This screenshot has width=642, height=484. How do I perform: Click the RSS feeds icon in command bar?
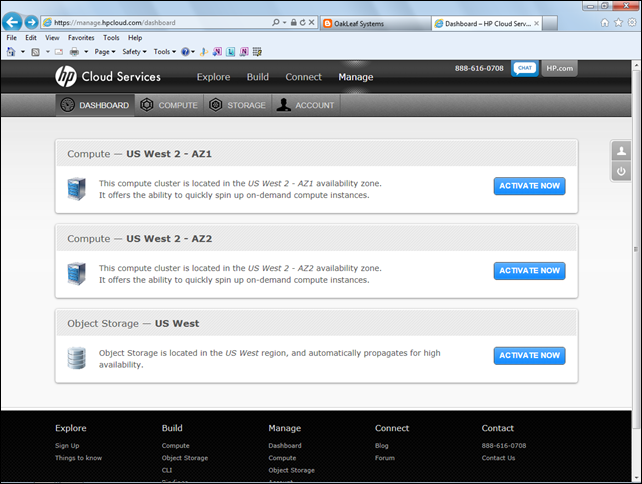pyautogui.click(x=36, y=52)
